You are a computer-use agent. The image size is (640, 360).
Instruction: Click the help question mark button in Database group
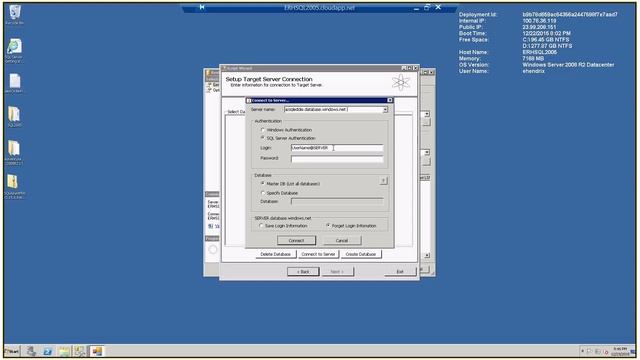coord(383,181)
